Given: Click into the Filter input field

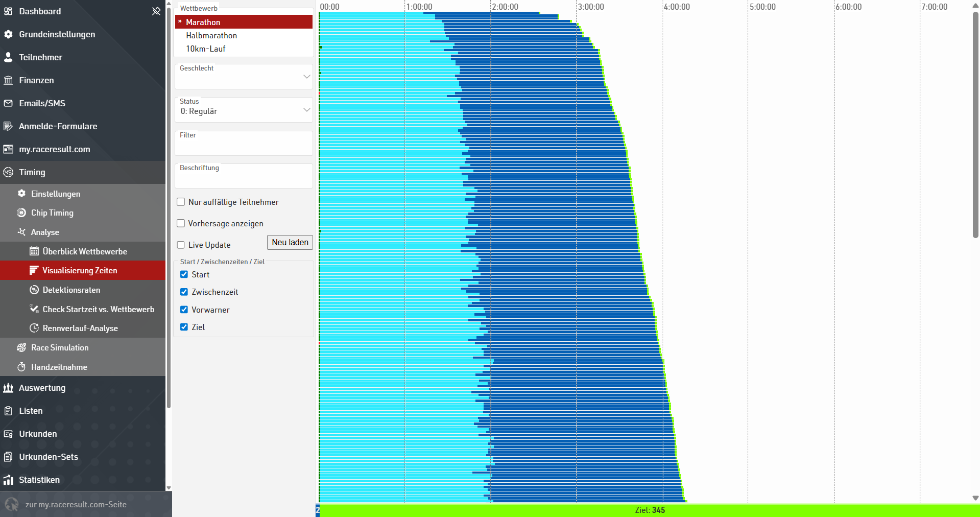Looking at the screenshot, I should click(244, 146).
